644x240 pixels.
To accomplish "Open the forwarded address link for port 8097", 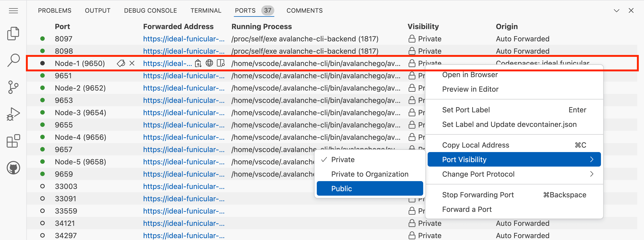I will pyautogui.click(x=184, y=39).
